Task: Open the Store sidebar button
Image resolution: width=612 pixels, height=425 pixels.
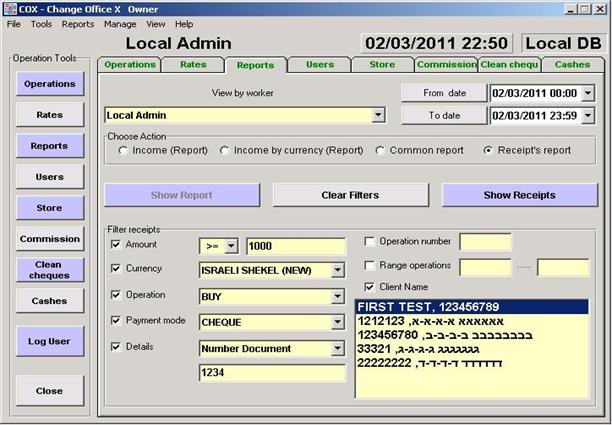Action: click(49, 208)
